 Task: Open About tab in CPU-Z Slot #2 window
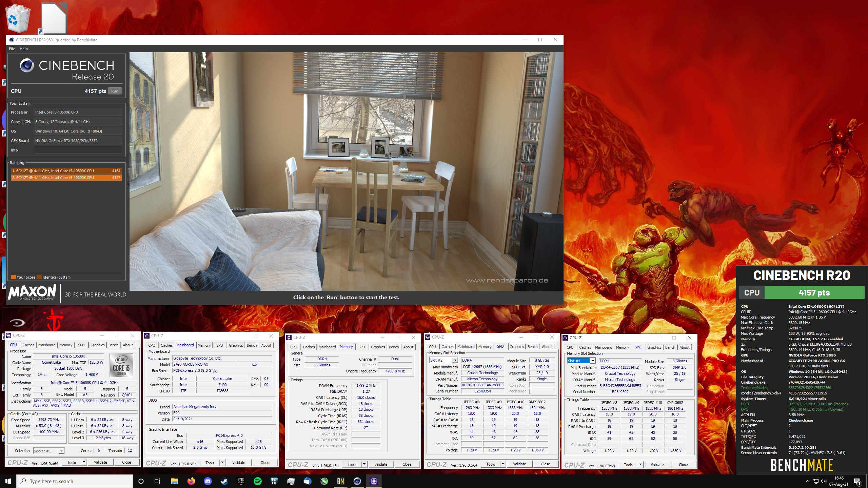point(547,347)
